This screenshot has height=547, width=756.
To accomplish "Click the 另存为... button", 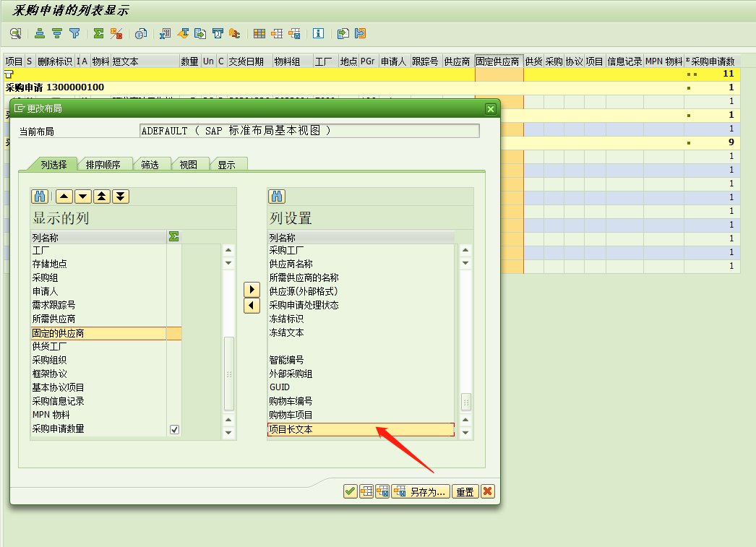I will point(421,491).
